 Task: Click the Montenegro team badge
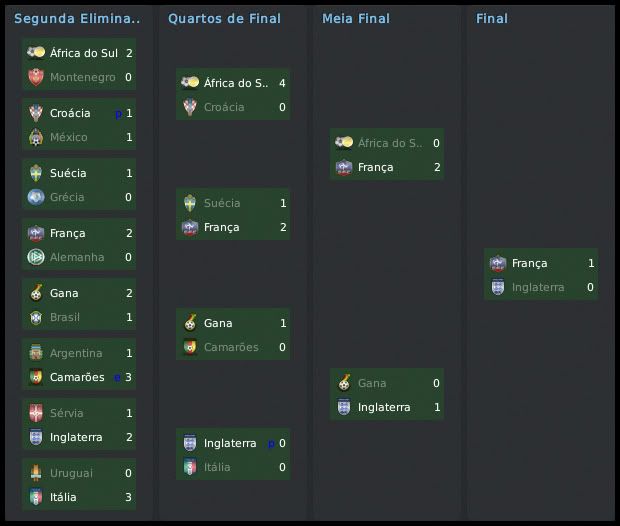click(35, 77)
